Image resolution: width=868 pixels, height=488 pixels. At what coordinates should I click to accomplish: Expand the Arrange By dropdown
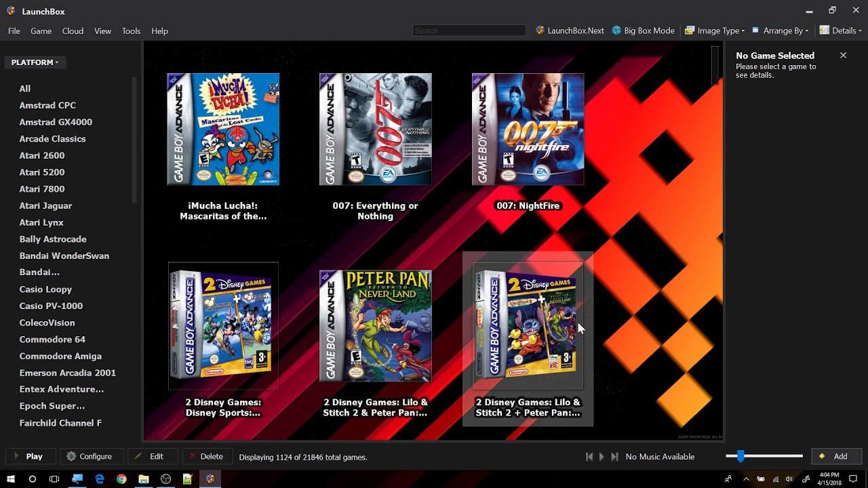[x=780, y=30]
